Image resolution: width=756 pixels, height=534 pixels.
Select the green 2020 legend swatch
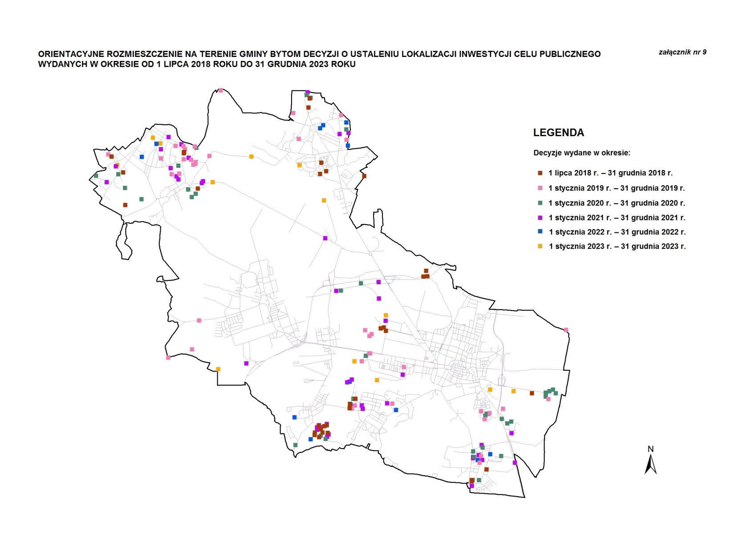(540, 203)
